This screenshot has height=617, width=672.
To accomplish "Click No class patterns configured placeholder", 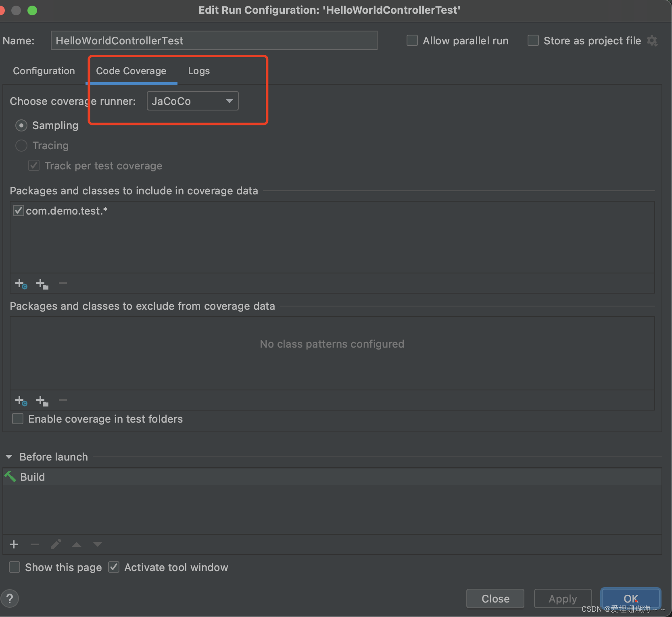I will click(x=332, y=344).
